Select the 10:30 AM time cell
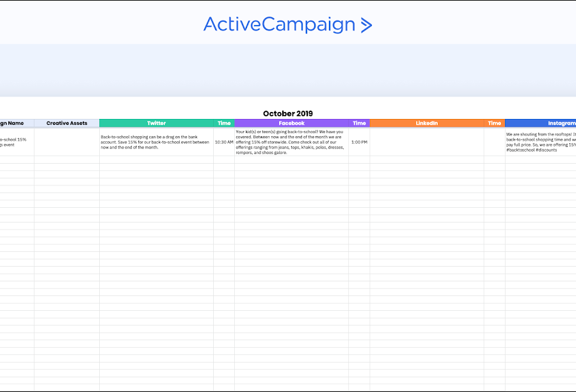Image resolution: width=576 pixels, height=392 pixels. click(224, 142)
